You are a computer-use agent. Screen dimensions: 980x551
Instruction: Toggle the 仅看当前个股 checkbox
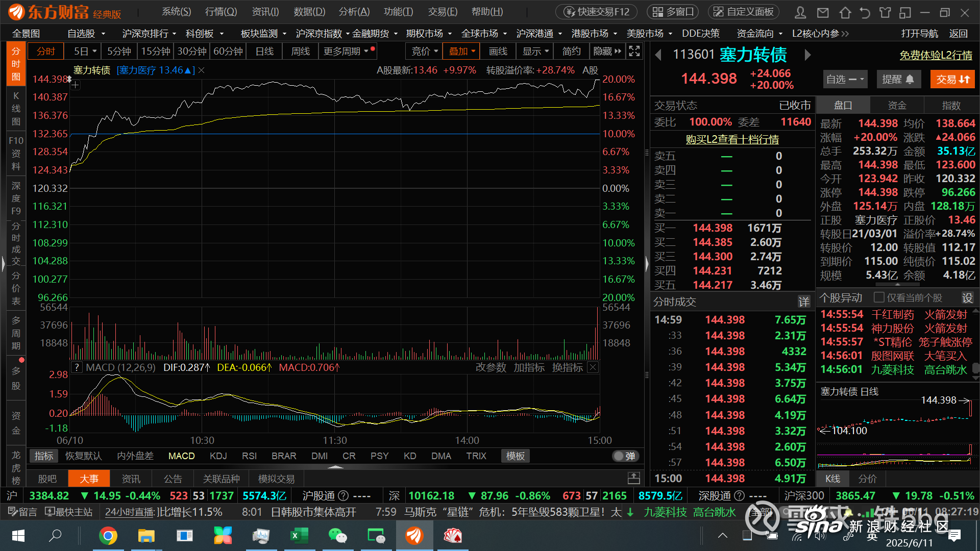click(x=879, y=297)
